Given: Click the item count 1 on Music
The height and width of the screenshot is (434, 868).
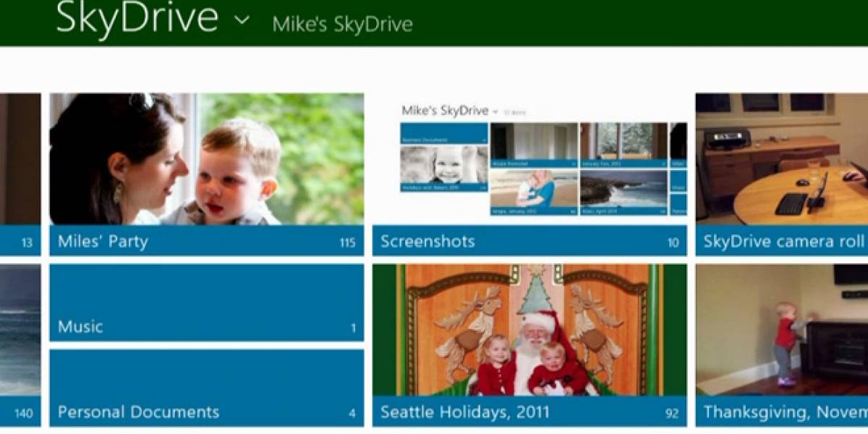Looking at the screenshot, I should [354, 328].
